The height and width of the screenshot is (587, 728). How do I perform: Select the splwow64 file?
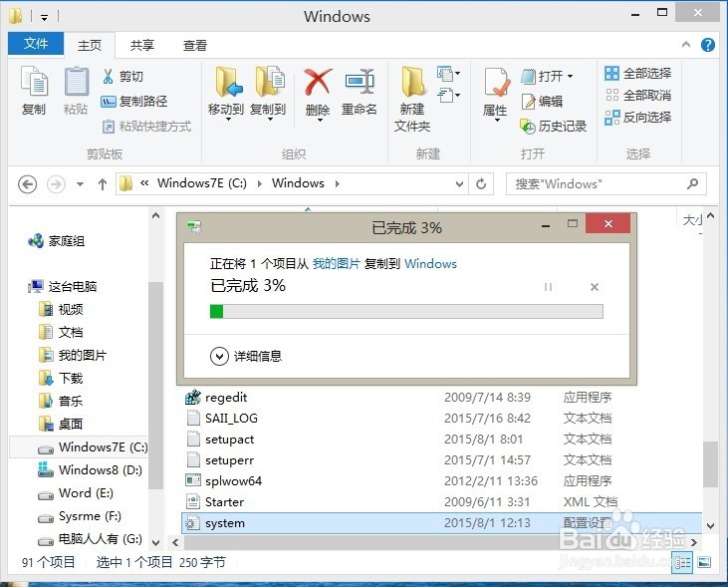(224, 481)
